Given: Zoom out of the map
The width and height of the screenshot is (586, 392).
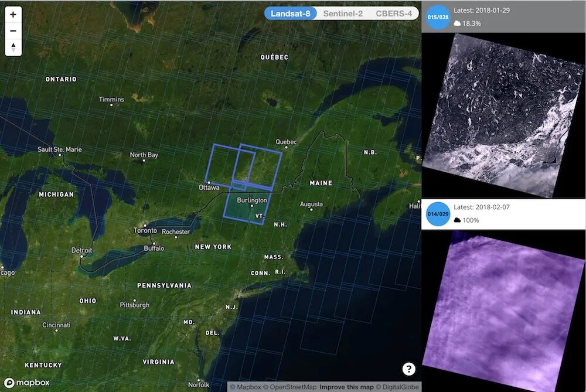Looking at the screenshot, I should 13,31.
